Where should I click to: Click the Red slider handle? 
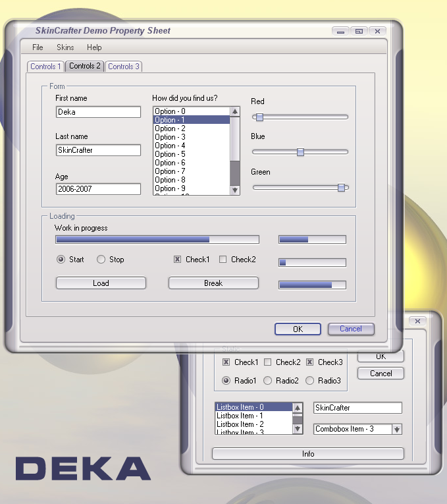(x=259, y=117)
